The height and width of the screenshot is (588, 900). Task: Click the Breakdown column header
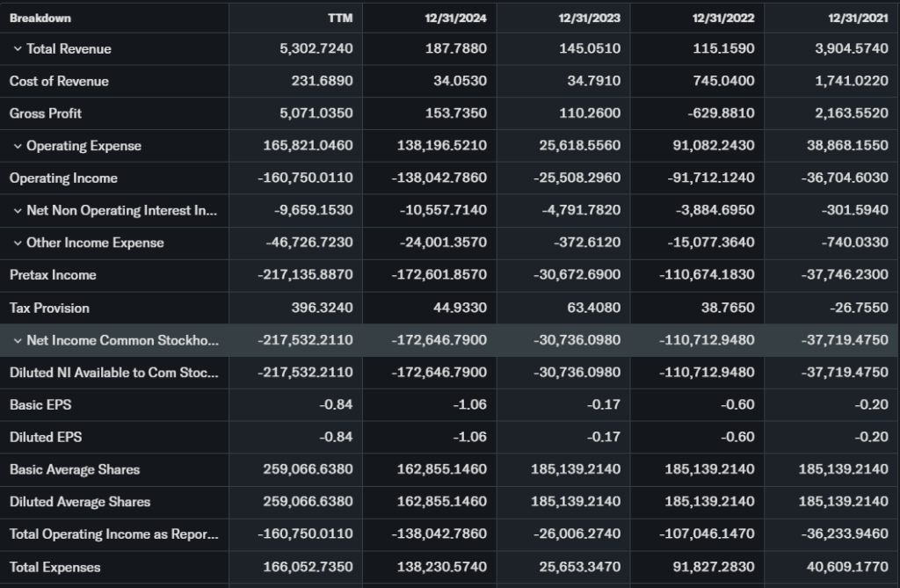click(40, 18)
